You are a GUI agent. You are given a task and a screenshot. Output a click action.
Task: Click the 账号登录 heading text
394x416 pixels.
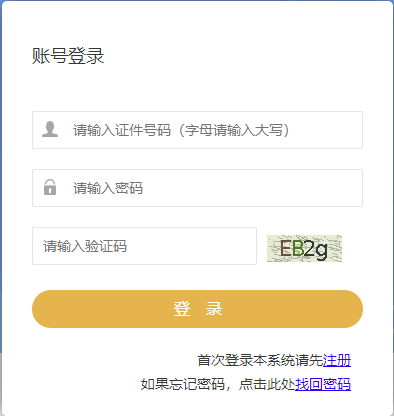click(x=68, y=56)
